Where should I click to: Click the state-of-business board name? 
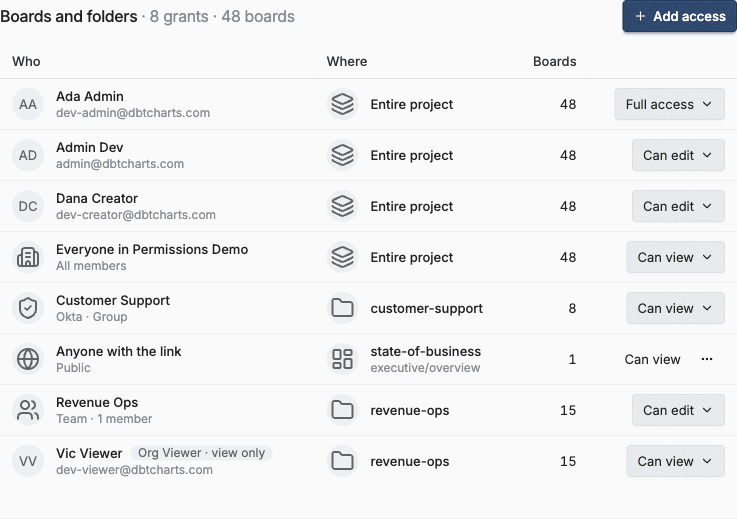(x=425, y=351)
